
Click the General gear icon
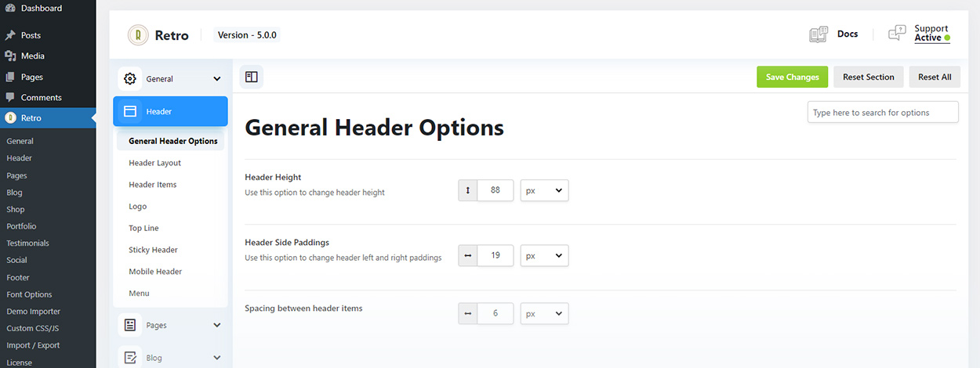pos(130,79)
